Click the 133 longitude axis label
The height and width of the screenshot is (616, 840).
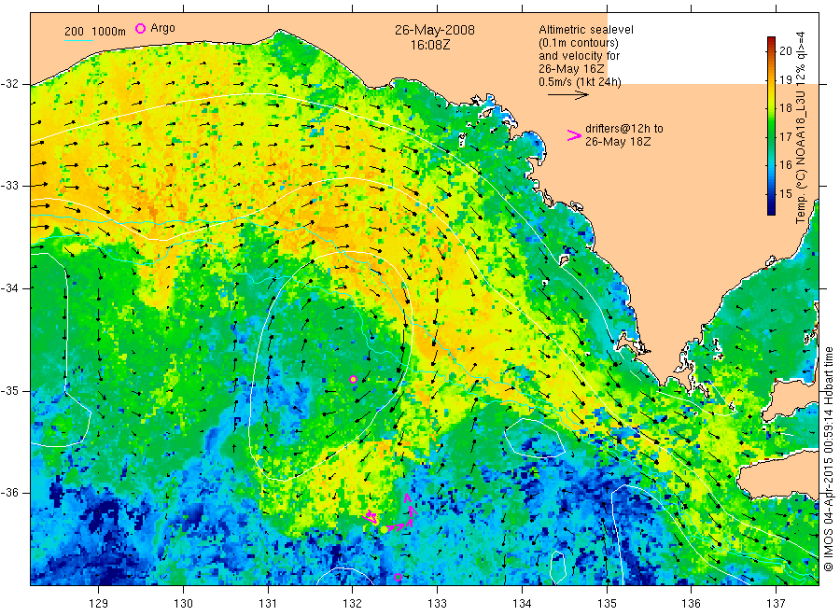point(437,604)
